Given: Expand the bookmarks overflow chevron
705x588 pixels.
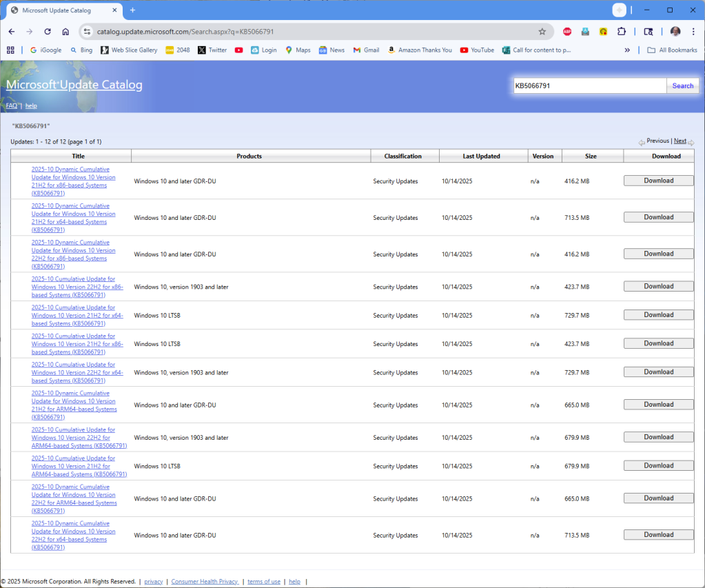Looking at the screenshot, I should click(627, 50).
